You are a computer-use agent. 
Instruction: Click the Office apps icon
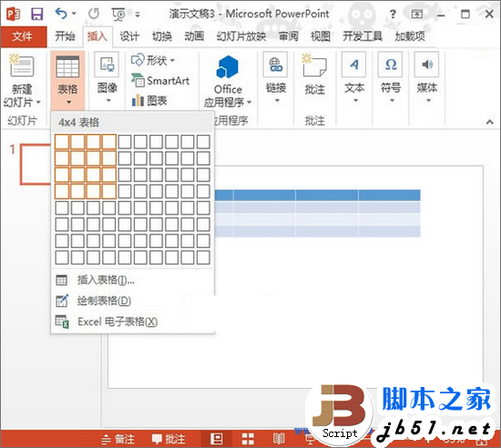[227, 66]
